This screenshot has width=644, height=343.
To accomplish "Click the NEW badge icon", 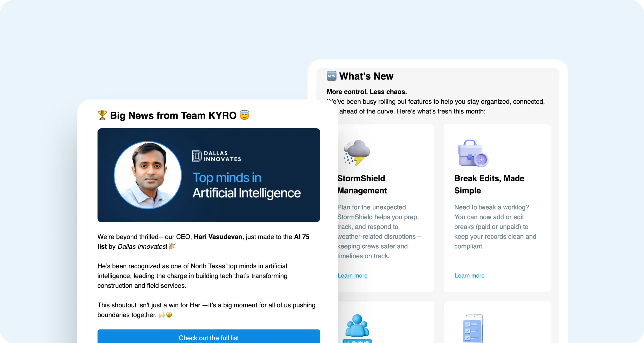I will [332, 76].
